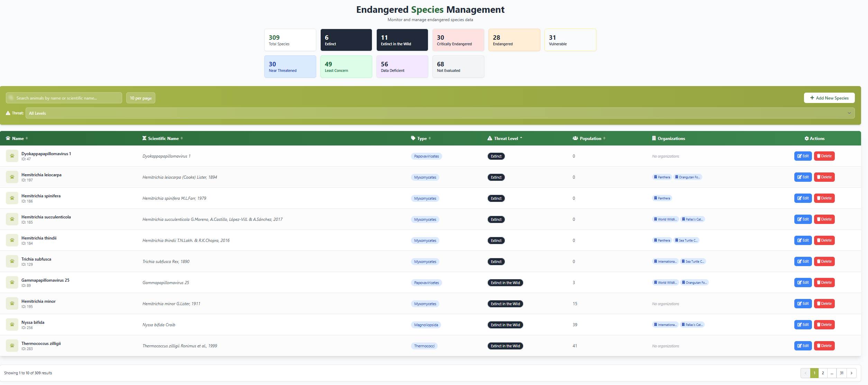Click the Panthera organization badge for Hemitrichia spinifera
The width and height of the screenshot is (868, 385).
[x=662, y=198]
